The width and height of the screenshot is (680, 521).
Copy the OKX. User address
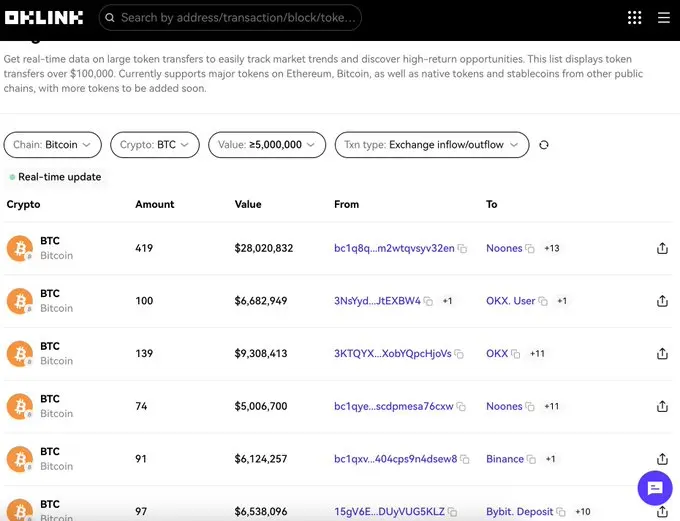tap(543, 301)
